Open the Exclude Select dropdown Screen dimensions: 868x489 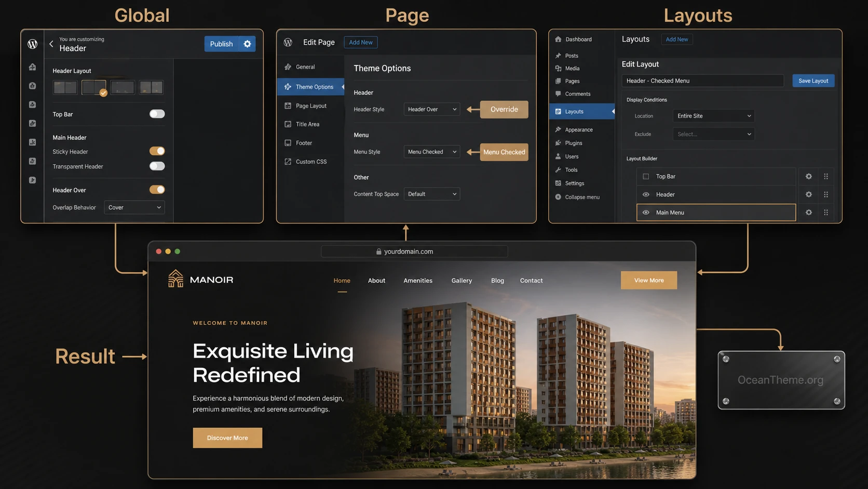point(714,134)
